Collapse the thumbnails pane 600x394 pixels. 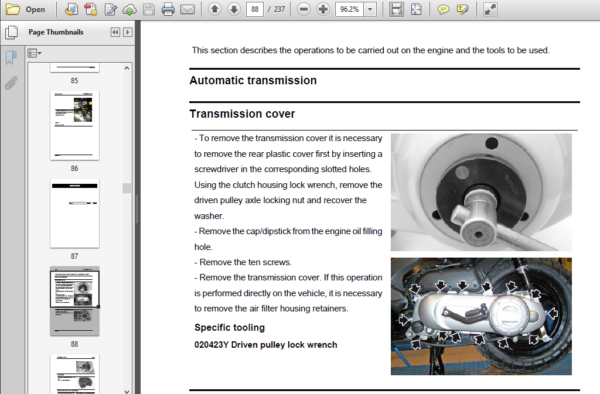coord(115,32)
